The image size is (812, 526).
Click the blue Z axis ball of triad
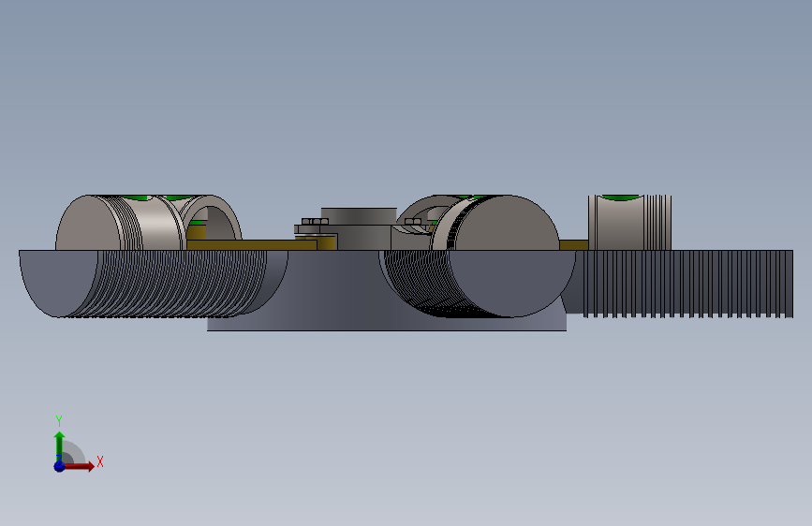coord(59,466)
